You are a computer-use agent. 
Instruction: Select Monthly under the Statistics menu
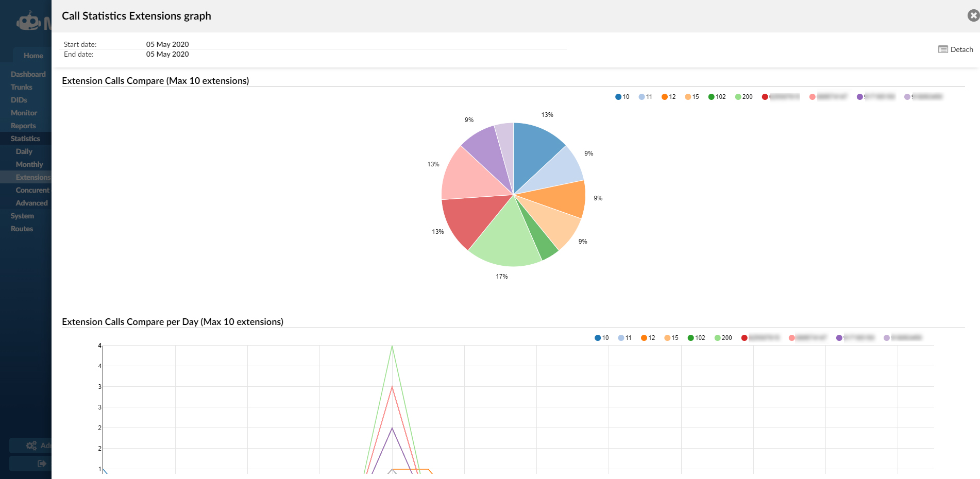[29, 164]
